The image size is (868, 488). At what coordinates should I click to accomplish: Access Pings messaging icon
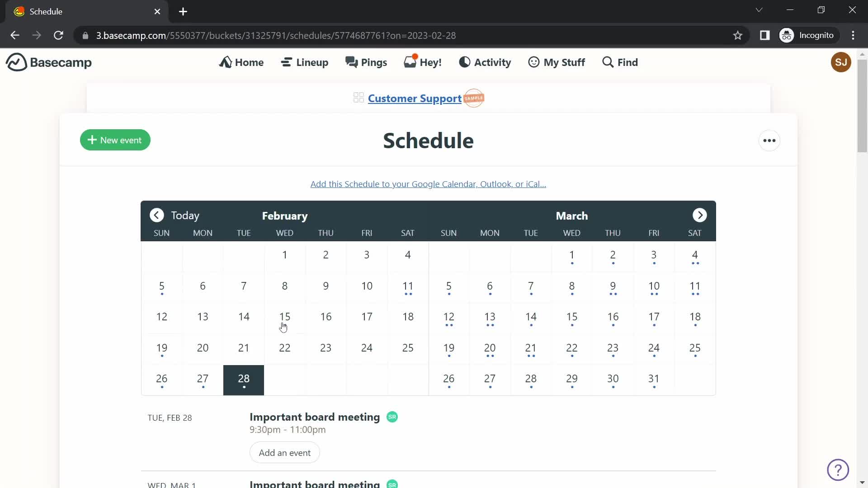(352, 62)
